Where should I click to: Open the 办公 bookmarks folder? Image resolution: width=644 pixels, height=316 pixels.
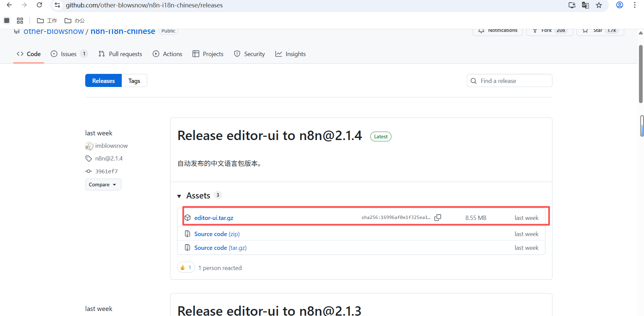click(74, 20)
